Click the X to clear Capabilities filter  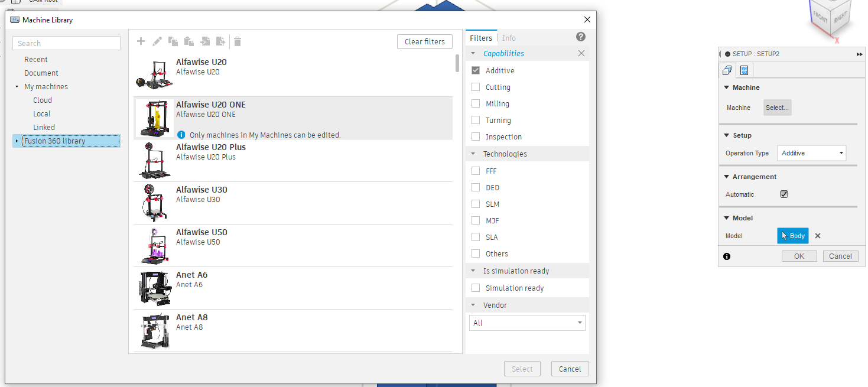click(x=581, y=53)
